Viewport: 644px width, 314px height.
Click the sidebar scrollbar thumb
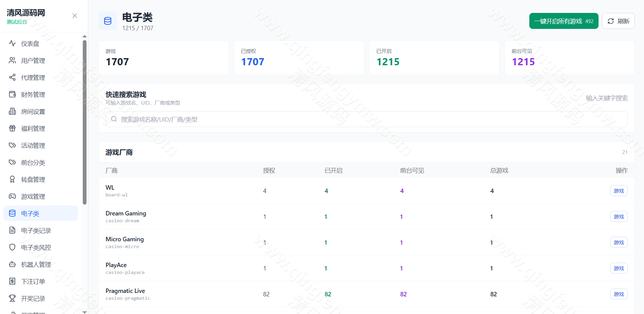(x=84, y=122)
